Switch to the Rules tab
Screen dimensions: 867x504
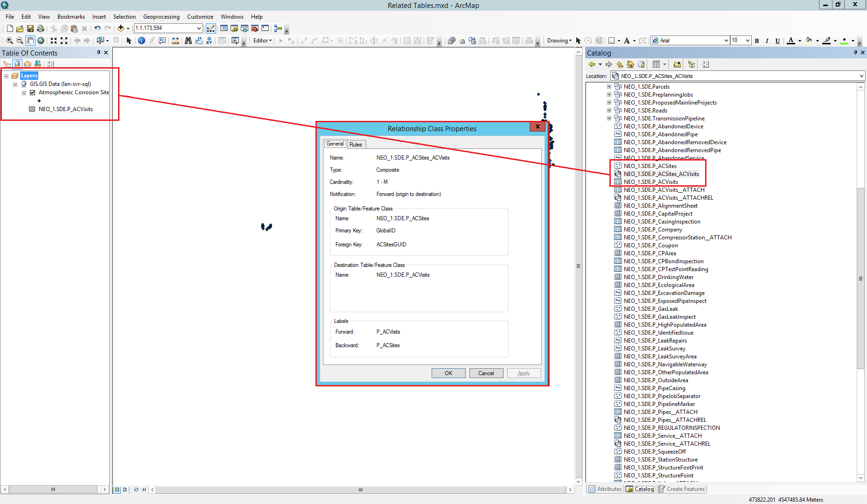coord(356,144)
